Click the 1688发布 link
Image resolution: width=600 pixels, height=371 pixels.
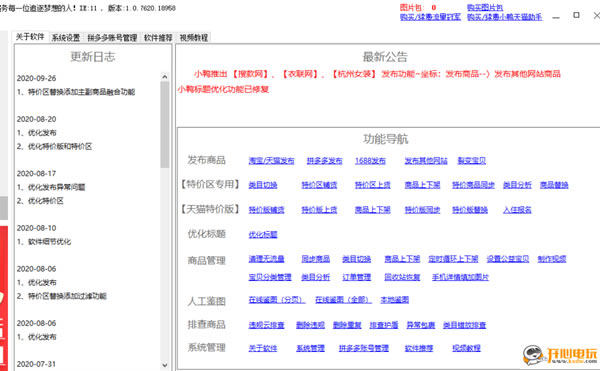[x=370, y=161]
